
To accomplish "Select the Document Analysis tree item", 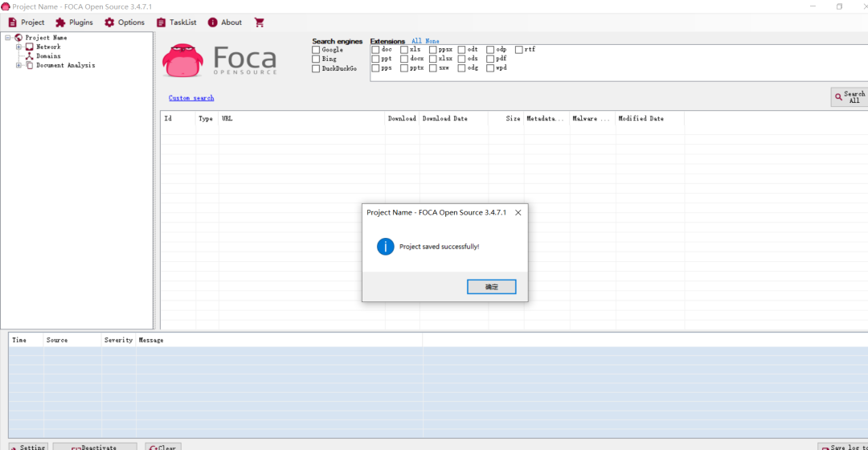I will (x=65, y=65).
